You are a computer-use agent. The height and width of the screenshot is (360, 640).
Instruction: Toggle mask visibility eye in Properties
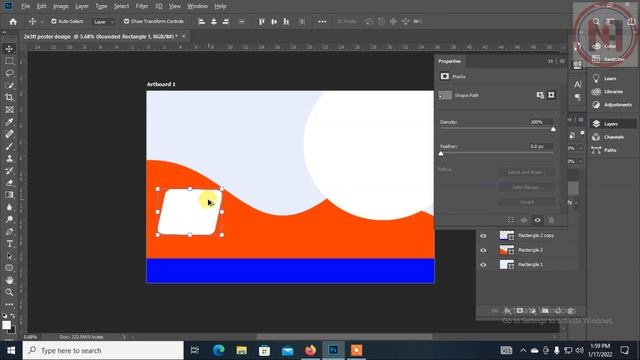point(538,220)
